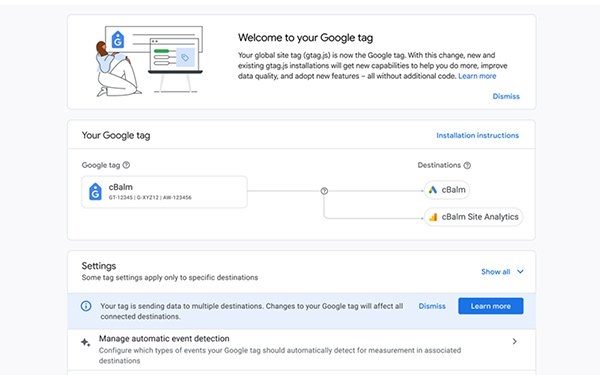Viewport: 600px width, 375px height.
Task: Click the sparkle icon for automatic event detection
Action: click(85, 342)
